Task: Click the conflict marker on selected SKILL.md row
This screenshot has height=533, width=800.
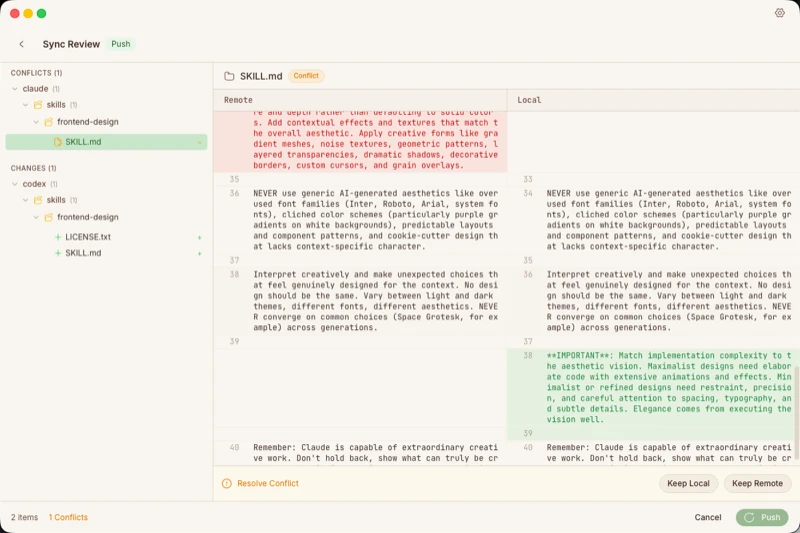Action: coord(199,143)
